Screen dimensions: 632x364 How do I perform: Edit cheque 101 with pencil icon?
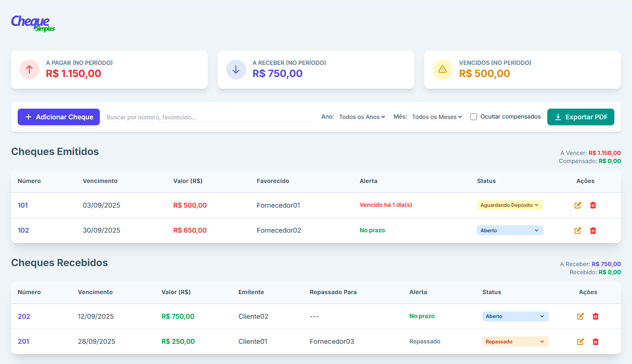(x=578, y=205)
